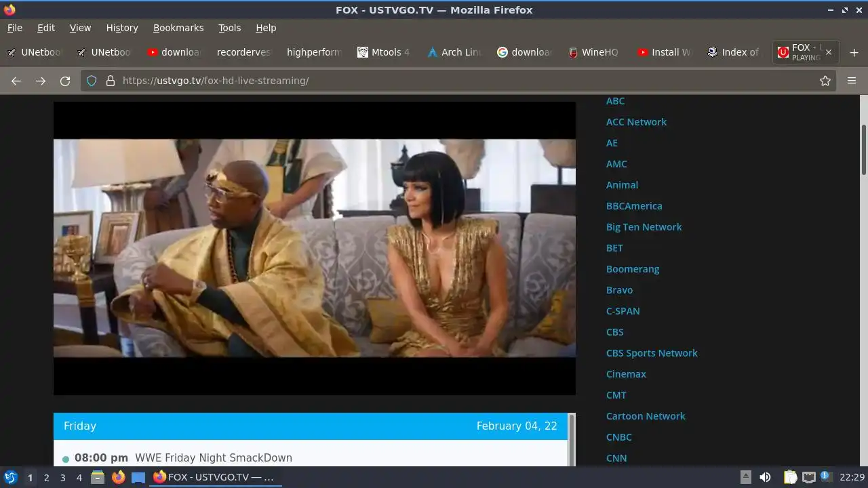Click the TV schedule scrollbar
The width and height of the screenshot is (868, 488).
pyautogui.click(x=572, y=439)
